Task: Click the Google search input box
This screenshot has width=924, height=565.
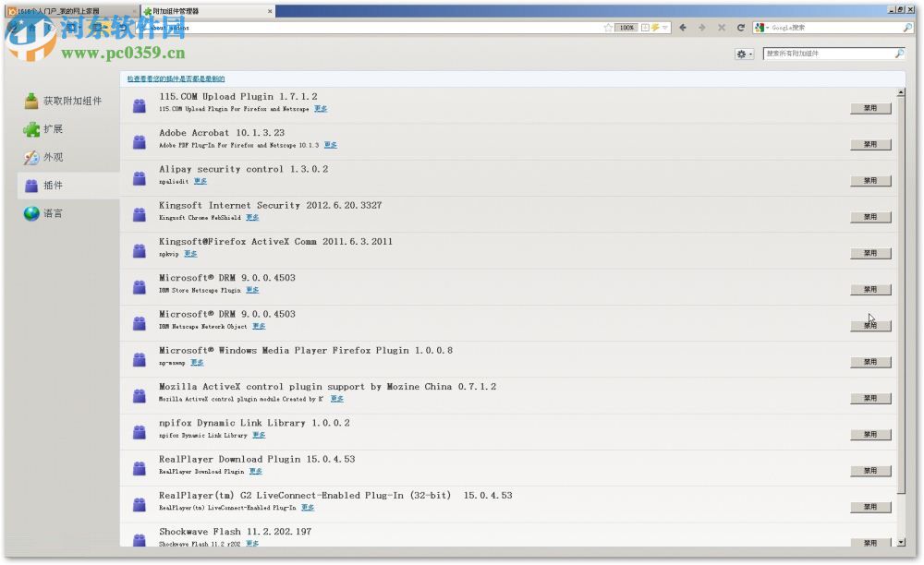Action: [x=835, y=28]
